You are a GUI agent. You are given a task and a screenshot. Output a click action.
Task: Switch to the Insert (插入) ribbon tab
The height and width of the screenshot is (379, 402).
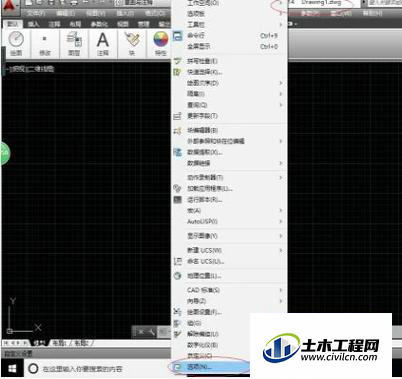pyautogui.click(x=33, y=24)
